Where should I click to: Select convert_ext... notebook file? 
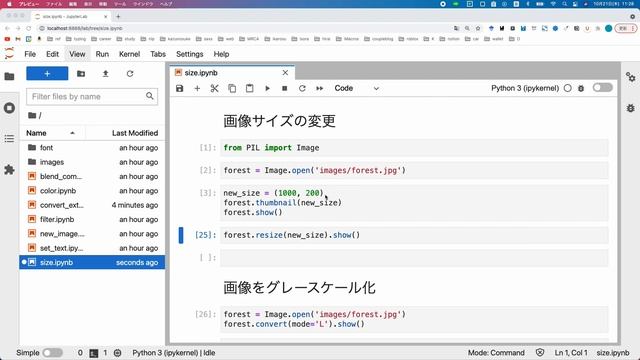(92, 205)
